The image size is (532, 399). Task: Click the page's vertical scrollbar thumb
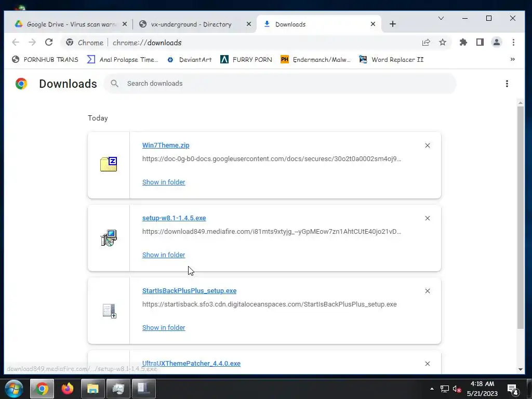click(x=521, y=217)
